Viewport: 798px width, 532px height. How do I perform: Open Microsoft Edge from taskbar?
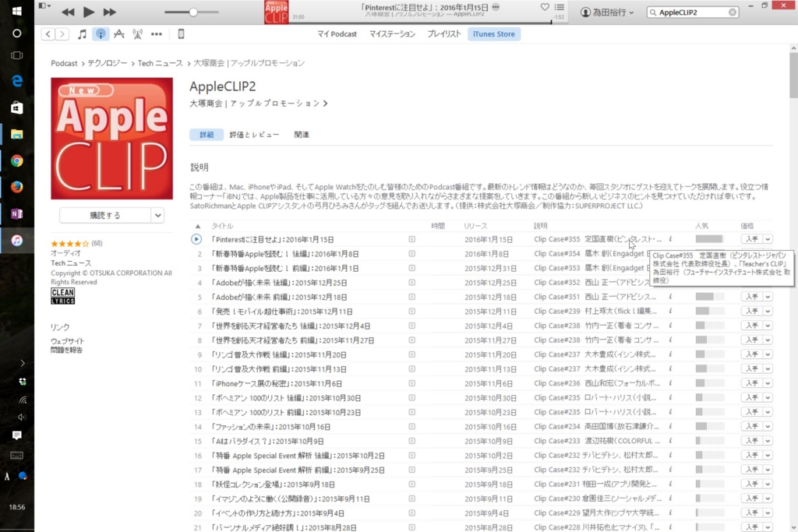[17, 81]
